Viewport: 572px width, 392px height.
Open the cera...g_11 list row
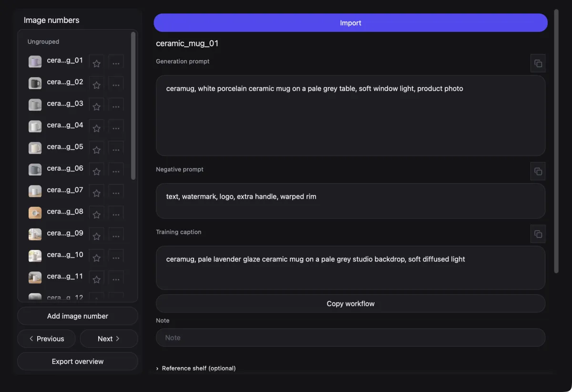pyautogui.click(x=76, y=278)
